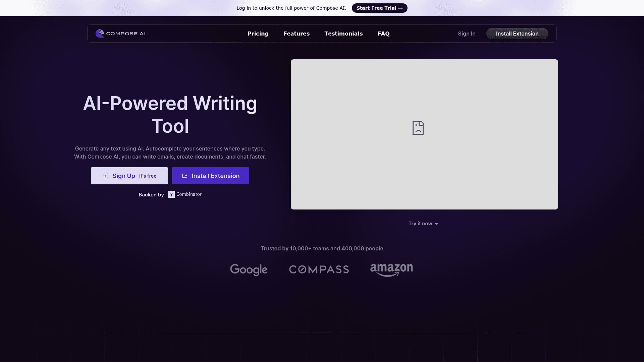This screenshot has width=644, height=362.
Task: Switch to the Features section
Action: [297, 34]
